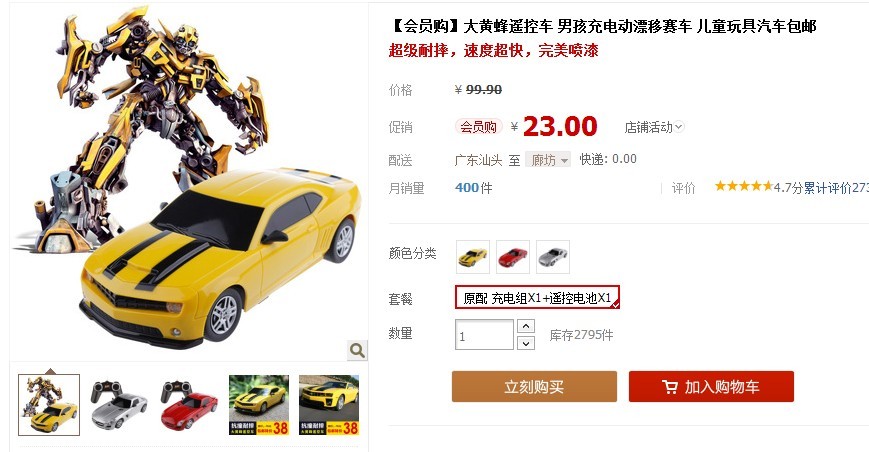Select the yellow car color option

tap(473, 257)
